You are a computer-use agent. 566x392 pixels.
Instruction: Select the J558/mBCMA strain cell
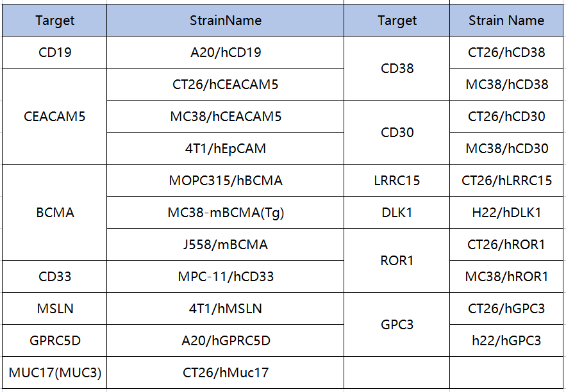(225, 245)
